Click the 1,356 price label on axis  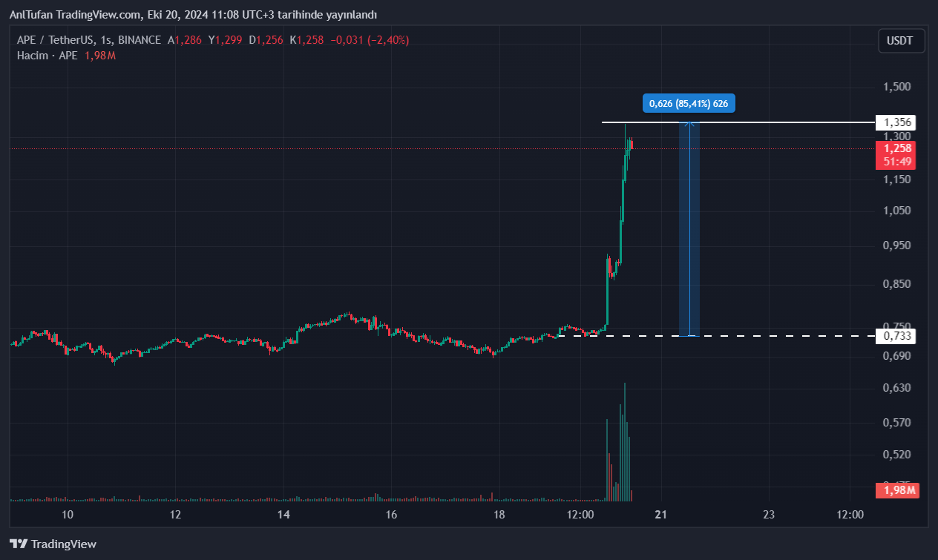896,122
